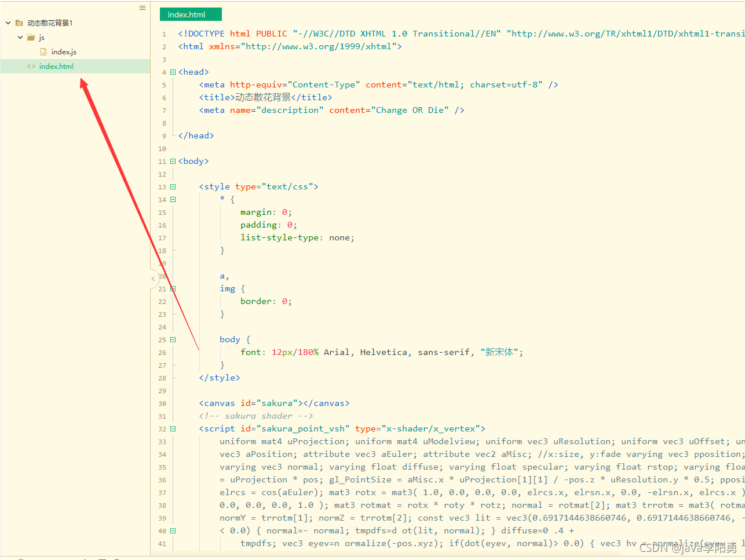Fold the code block at line 40
Viewport: 745px width, 560px height.
click(x=173, y=531)
